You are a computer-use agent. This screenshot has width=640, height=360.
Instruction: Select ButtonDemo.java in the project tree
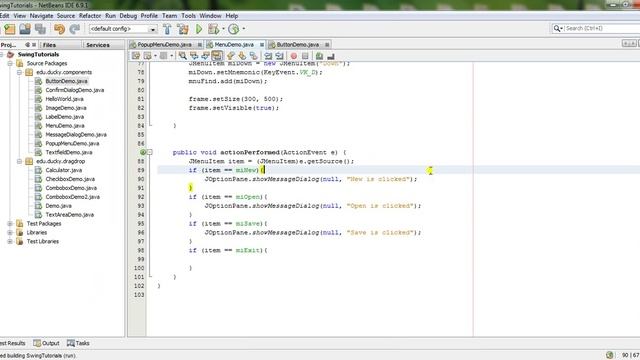(x=66, y=81)
